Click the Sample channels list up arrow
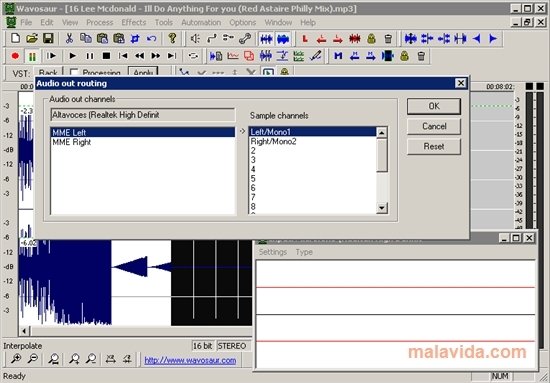 (x=382, y=133)
